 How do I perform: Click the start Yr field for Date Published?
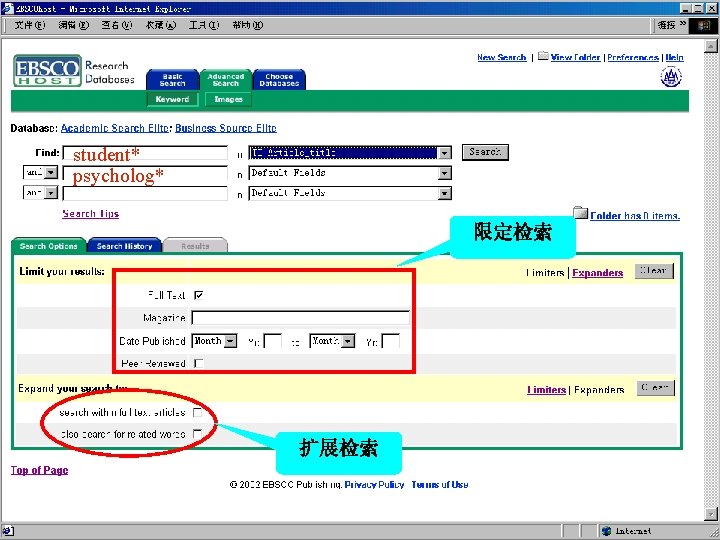click(x=273, y=341)
